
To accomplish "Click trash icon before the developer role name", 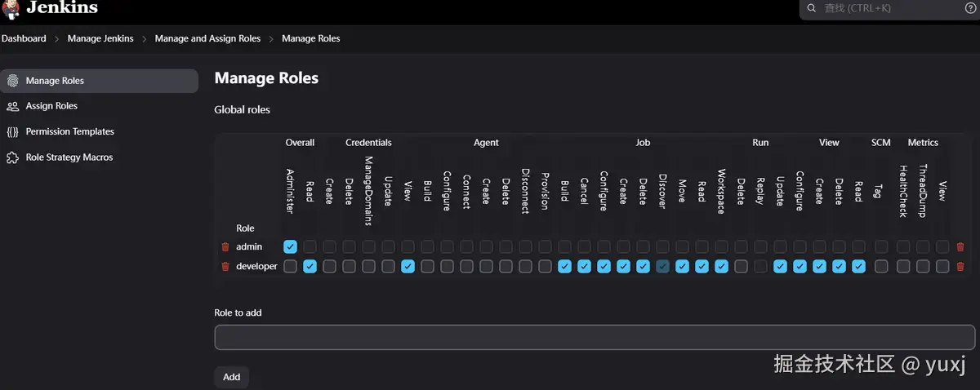I will [x=225, y=266].
